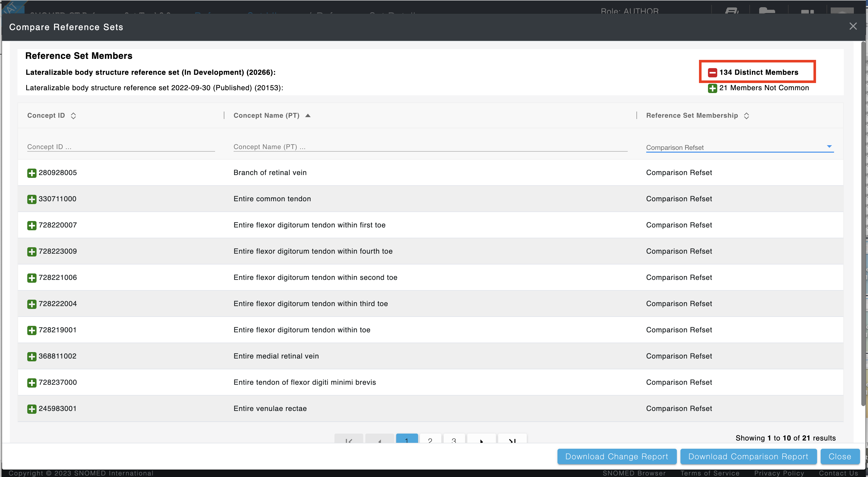Select the 134 Distinct Members filter

coord(758,72)
